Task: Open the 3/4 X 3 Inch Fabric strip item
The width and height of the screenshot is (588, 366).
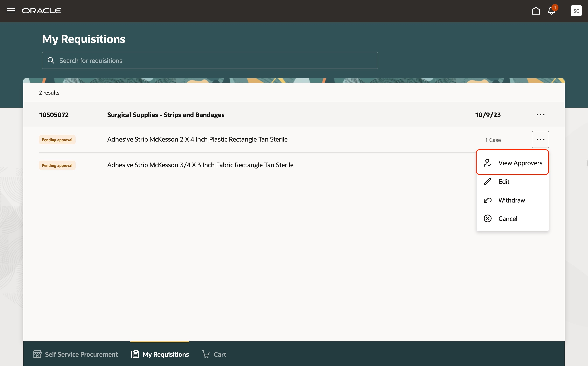Action: (x=200, y=165)
